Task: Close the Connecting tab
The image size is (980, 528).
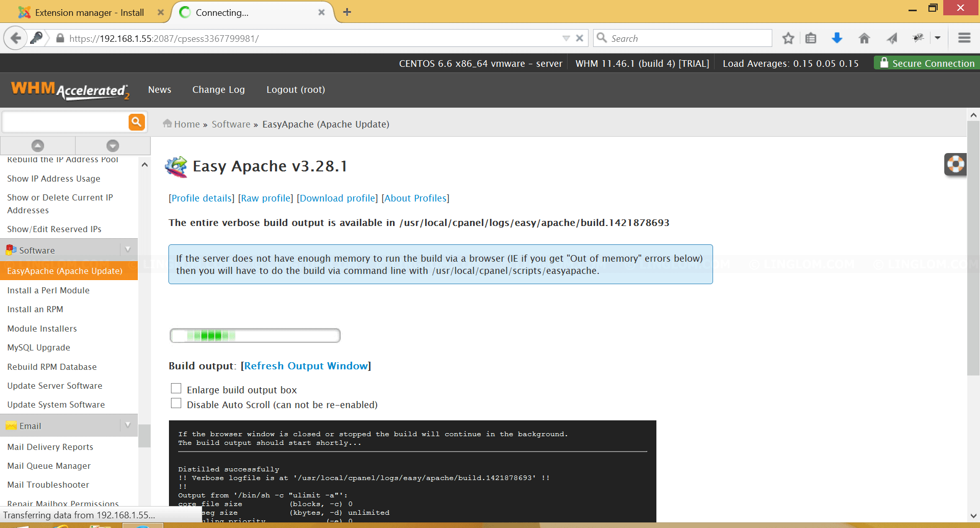Action: 322,12
